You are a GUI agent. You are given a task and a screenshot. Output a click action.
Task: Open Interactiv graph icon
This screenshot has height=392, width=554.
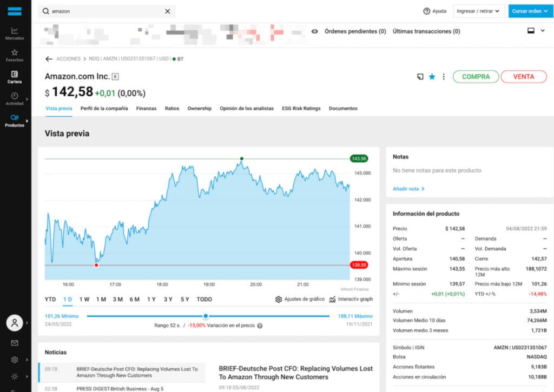(x=332, y=300)
